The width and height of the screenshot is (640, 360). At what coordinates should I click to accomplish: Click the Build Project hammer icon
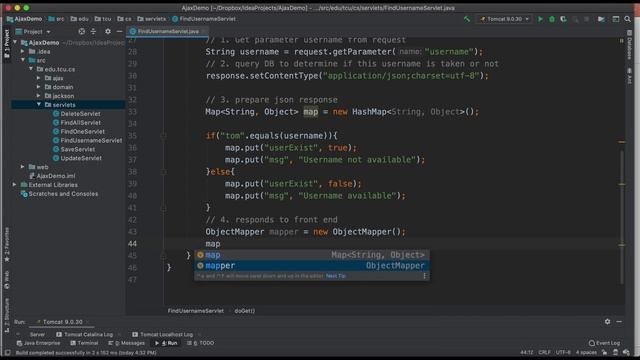pos(467,19)
